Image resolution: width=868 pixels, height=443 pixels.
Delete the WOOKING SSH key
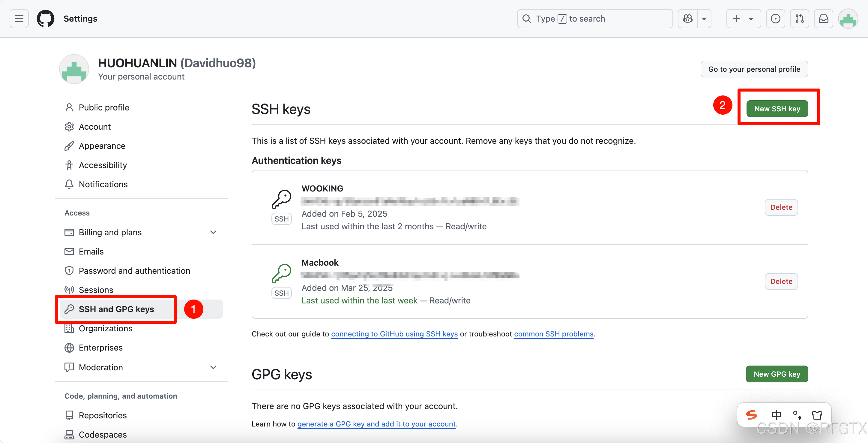(x=781, y=207)
